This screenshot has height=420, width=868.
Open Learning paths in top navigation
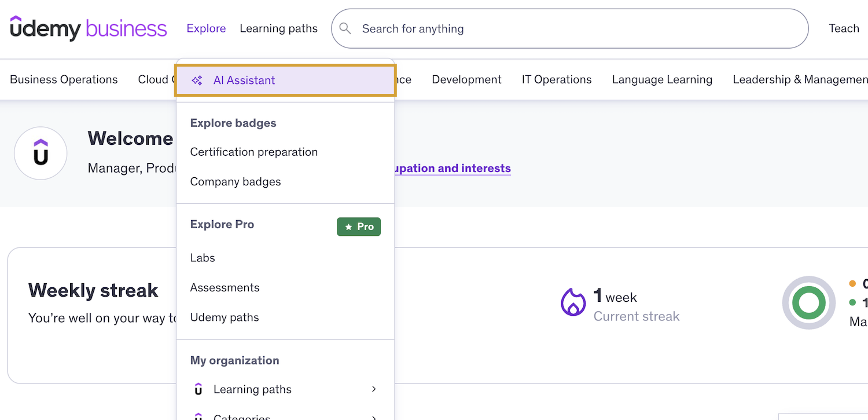[x=278, y=28]
